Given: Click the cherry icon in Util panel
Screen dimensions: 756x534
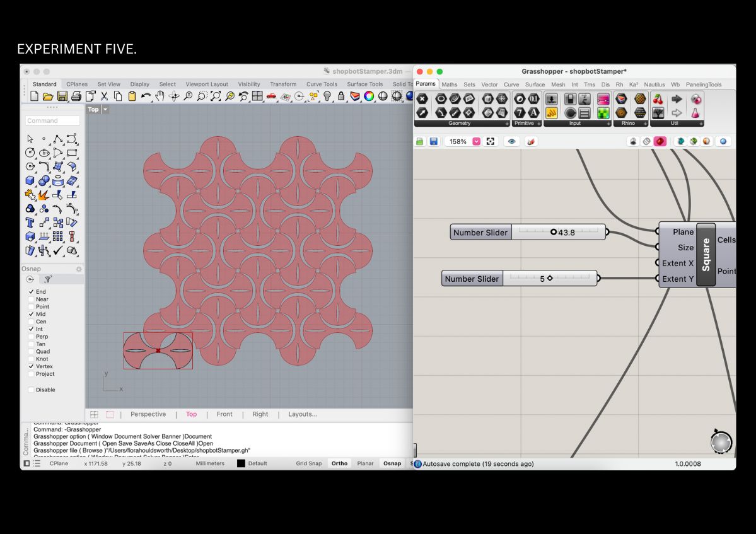Looking at the screenshot, I should tap(658, 99).
